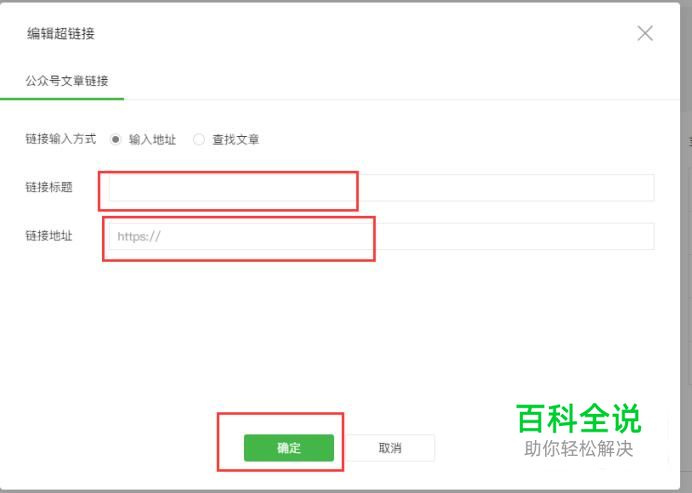Click the 链接输入方式 label text

[60, 139]
